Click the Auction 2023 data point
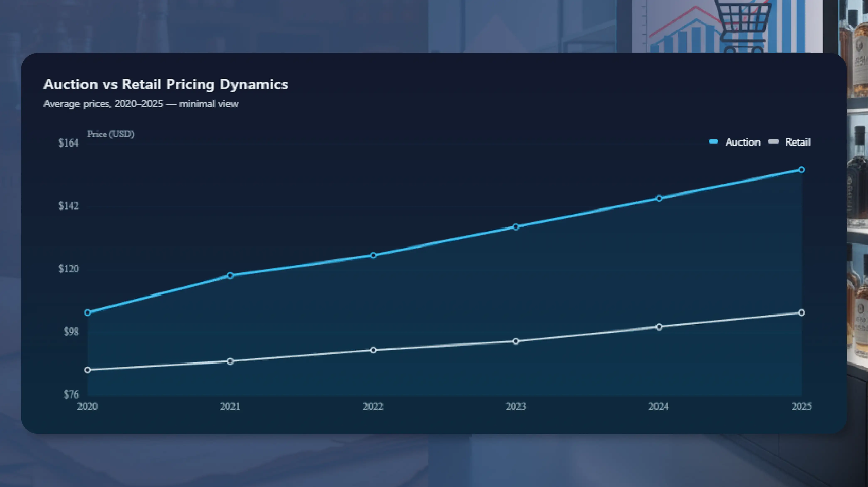868x487 pixels. 516,227
